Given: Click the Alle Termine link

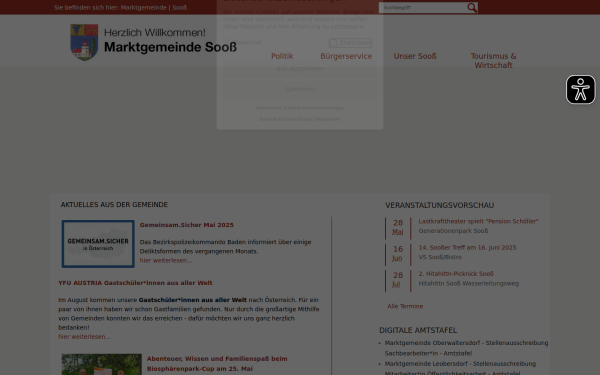Looking at the screenshot, I should tap(405, 307).
